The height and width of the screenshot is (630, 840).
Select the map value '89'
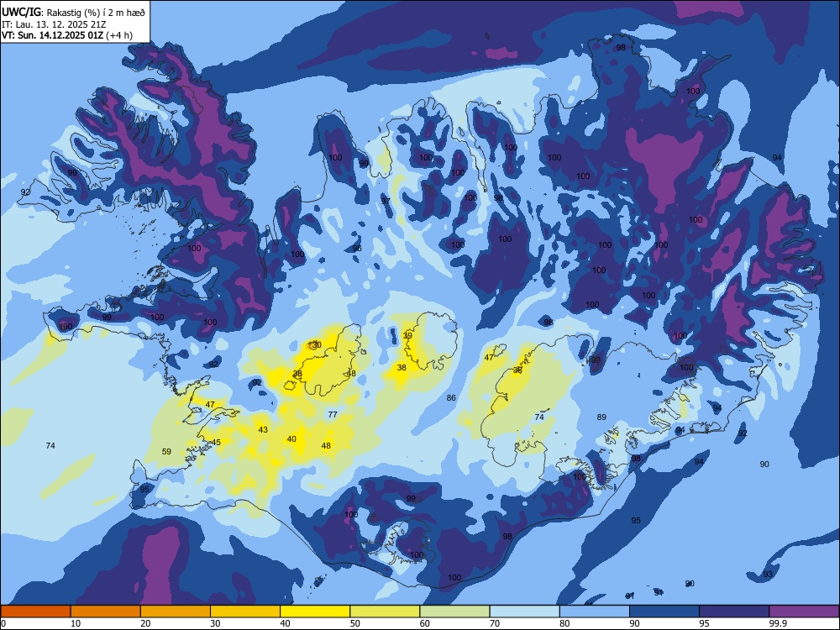(601, 417)
